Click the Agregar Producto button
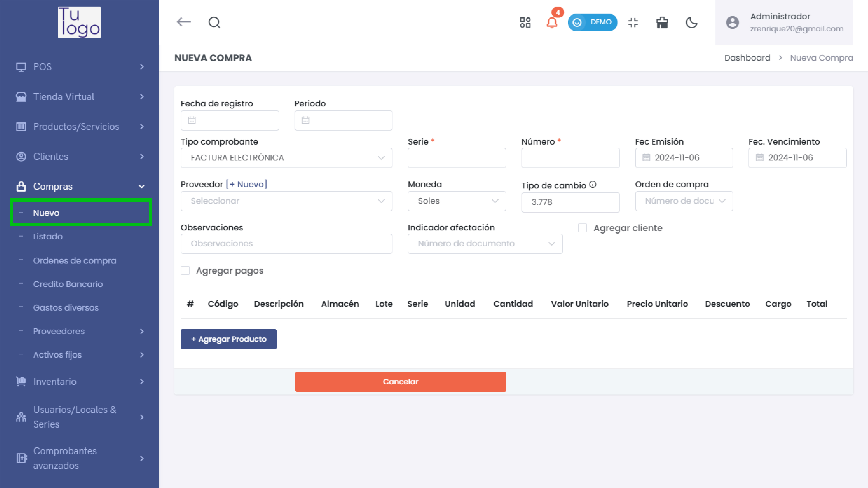Image resolution: width=868 pixels, height=488 pixels. point(228,339)
